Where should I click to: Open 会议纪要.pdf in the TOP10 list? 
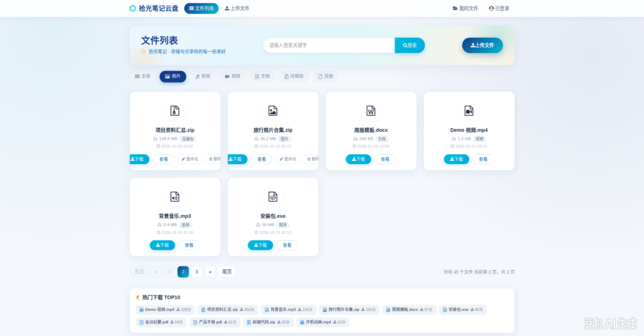[161, 322]
